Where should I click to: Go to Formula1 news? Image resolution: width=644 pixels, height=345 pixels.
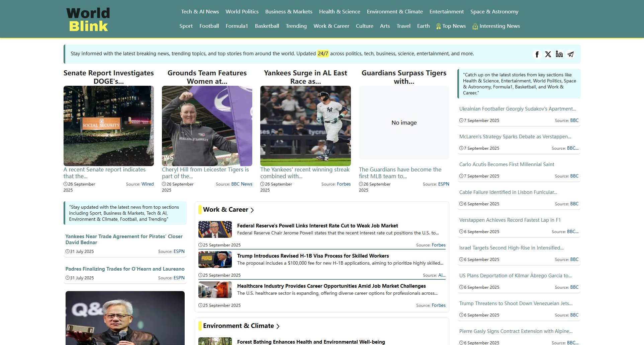click(x=237, y=26)
